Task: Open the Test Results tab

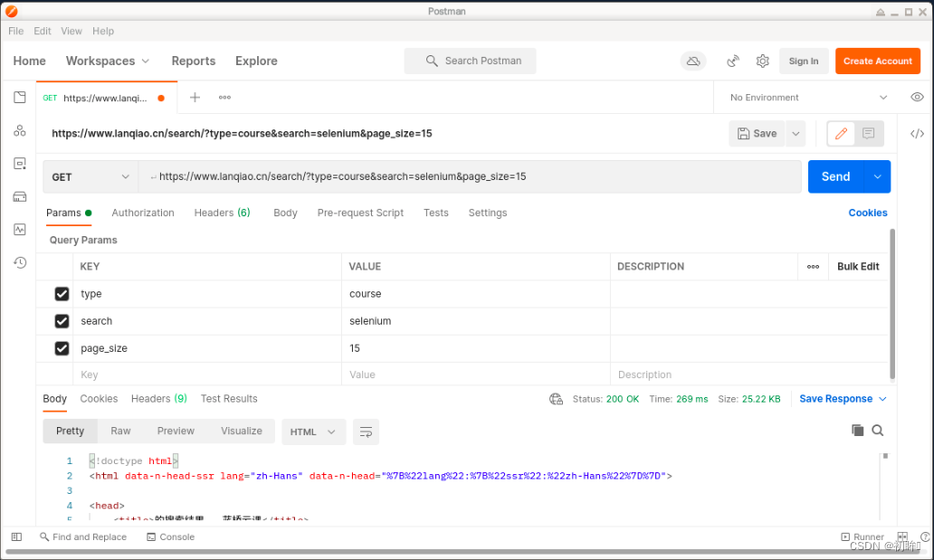Action: click(229, 399)
